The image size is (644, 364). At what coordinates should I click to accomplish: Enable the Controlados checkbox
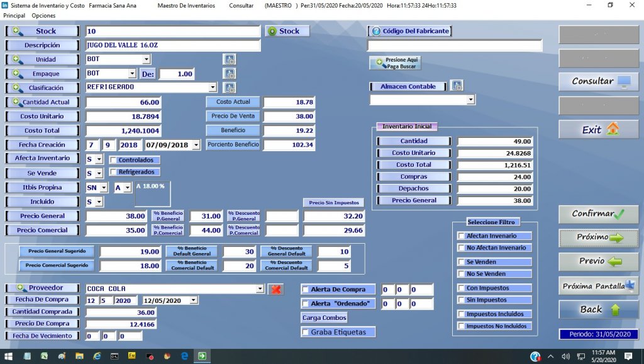(113, 160)
